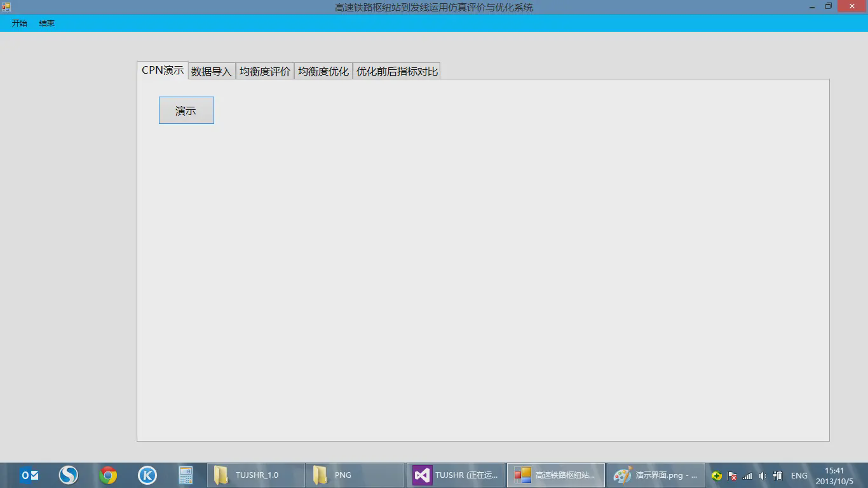Screen dimensions: 868x488
Task: Open the 结束 menu
Action: pos(47,23)
